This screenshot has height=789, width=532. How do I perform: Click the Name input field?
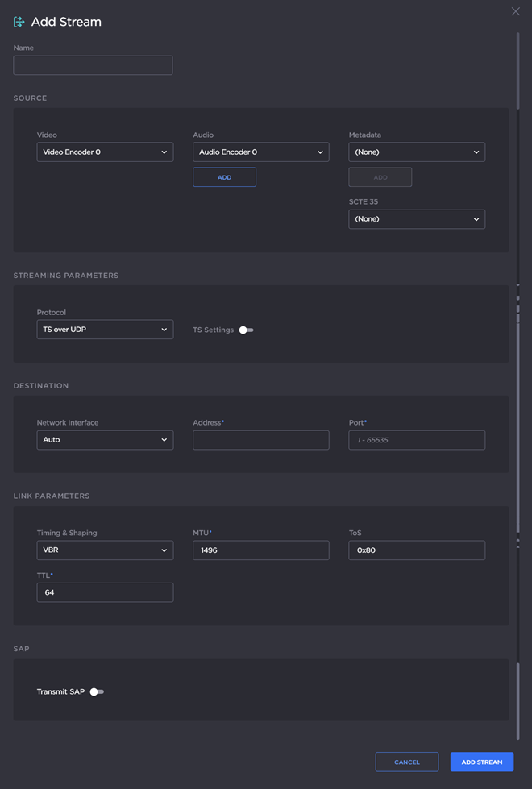click(92, 64)
